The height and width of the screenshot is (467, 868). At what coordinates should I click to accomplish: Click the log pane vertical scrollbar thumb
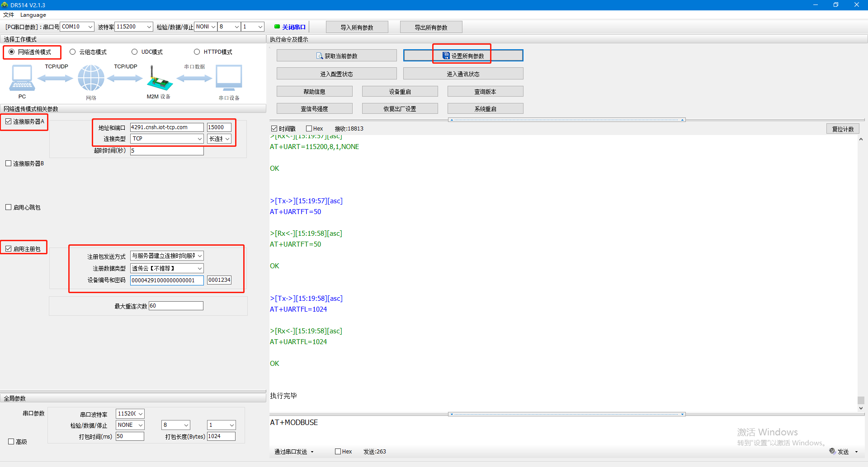(x=861, y=400)
